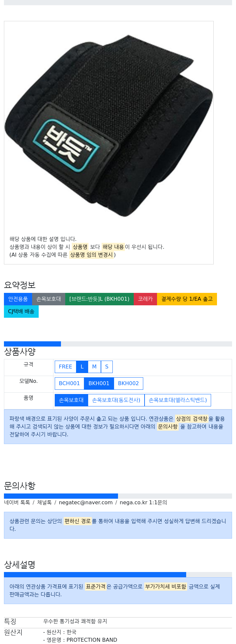Click the wrist band product image
Viewport: 236px width, 644px height.
(x=108, y=126)
